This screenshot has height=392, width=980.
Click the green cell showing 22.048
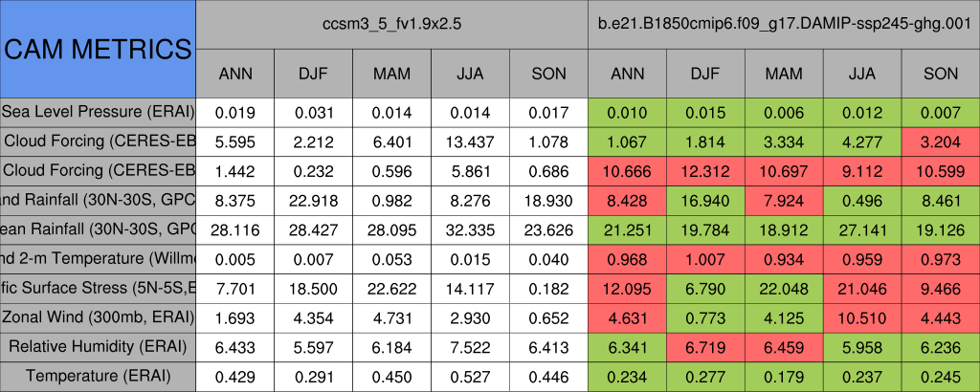point(784,288)
